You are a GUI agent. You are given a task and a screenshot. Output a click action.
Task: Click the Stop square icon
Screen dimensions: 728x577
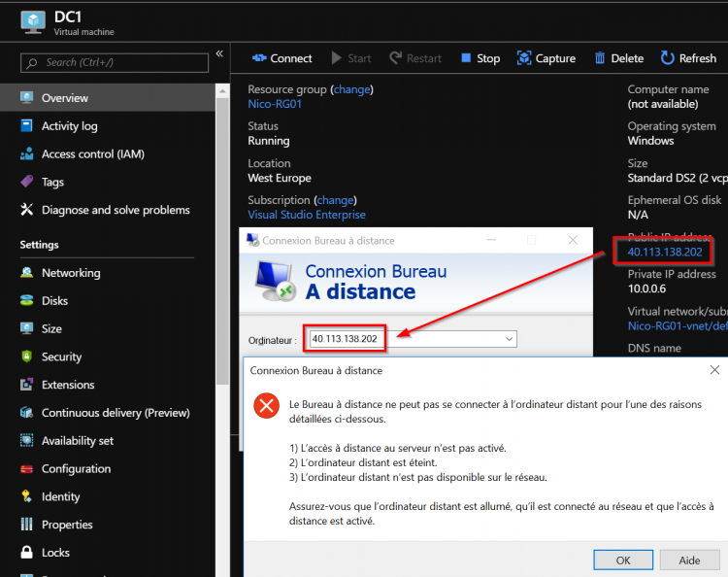[x=466, y=57]
